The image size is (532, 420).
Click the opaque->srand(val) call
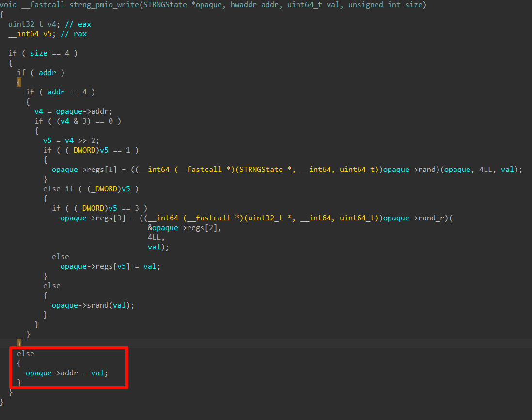point(93,305)
